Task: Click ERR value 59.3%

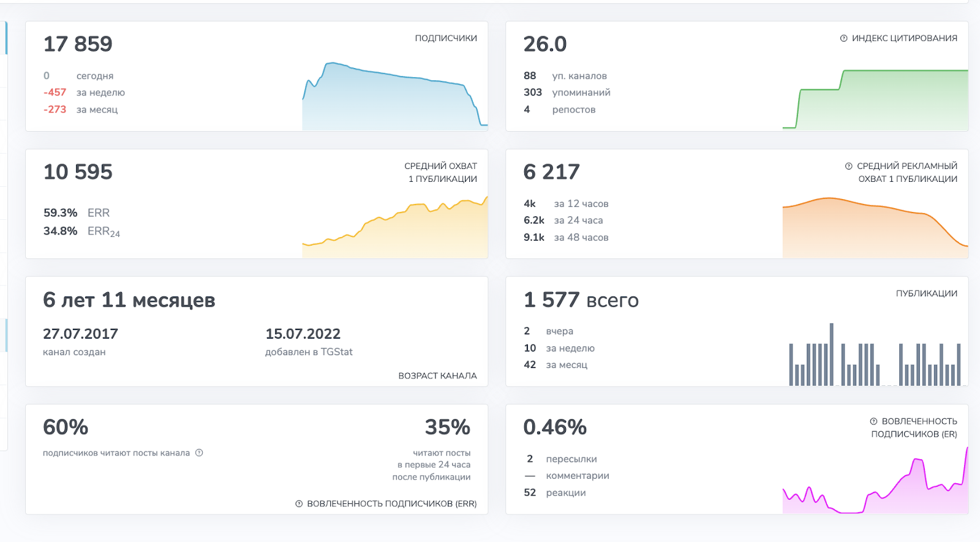Action: point(60,213)
